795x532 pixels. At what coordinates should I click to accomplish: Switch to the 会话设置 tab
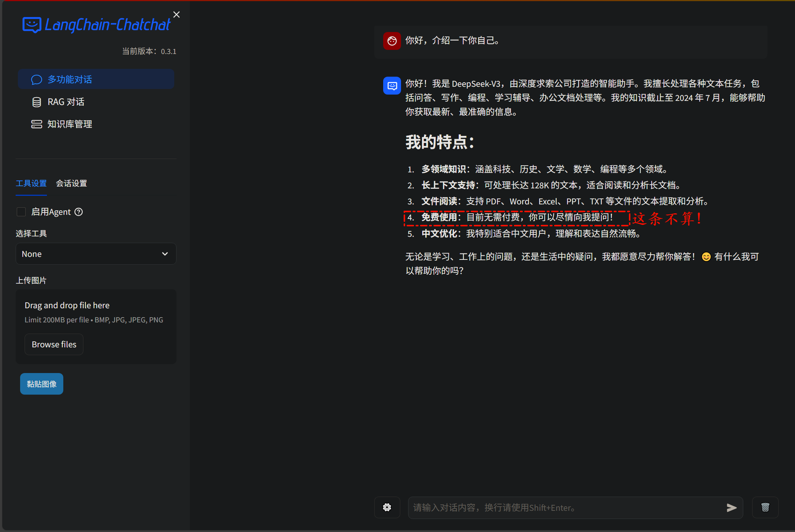pyautogui.click(x=71, y=183)
